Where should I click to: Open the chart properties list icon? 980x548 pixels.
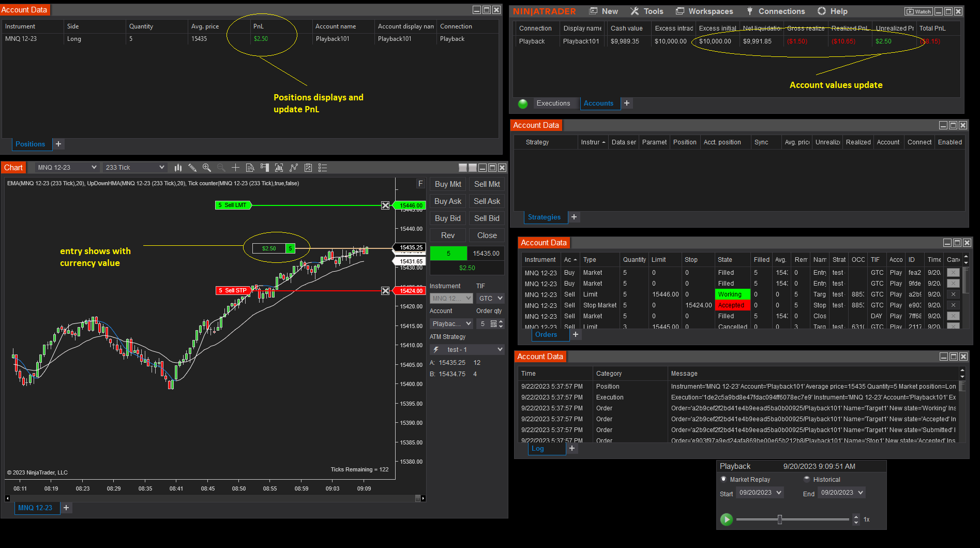point(323,168)
